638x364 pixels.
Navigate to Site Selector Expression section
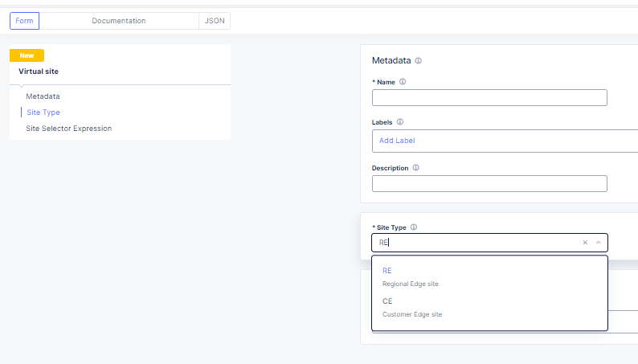pyautogui.click(x=69, y=129)
